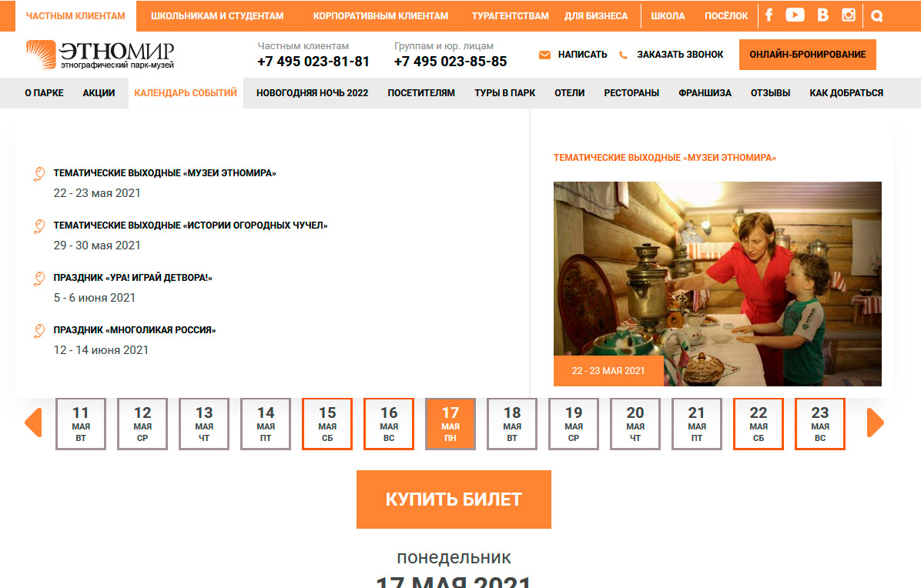Click the samovar museum event photo

pyautogui.click(x=717, y=283)
